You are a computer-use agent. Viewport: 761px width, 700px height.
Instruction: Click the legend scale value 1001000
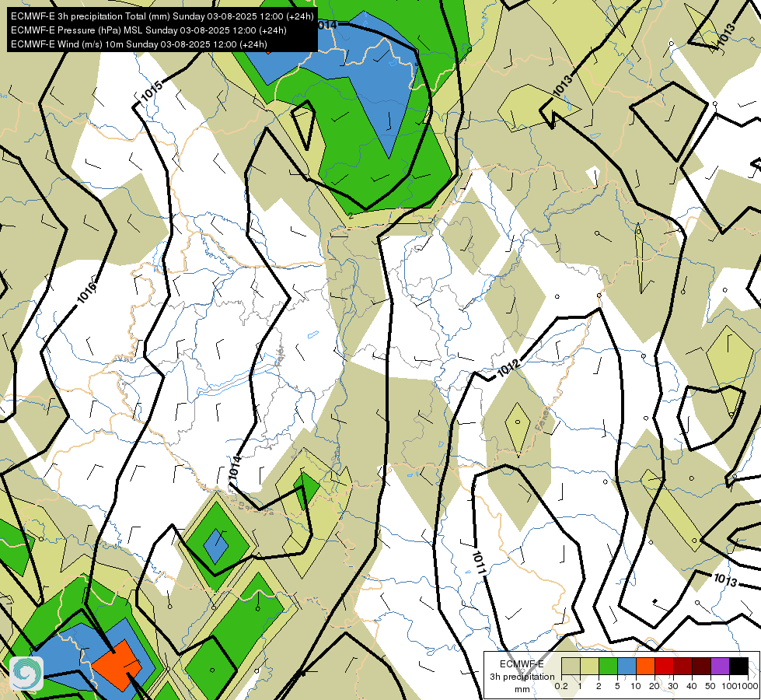[x=741, y=686]
